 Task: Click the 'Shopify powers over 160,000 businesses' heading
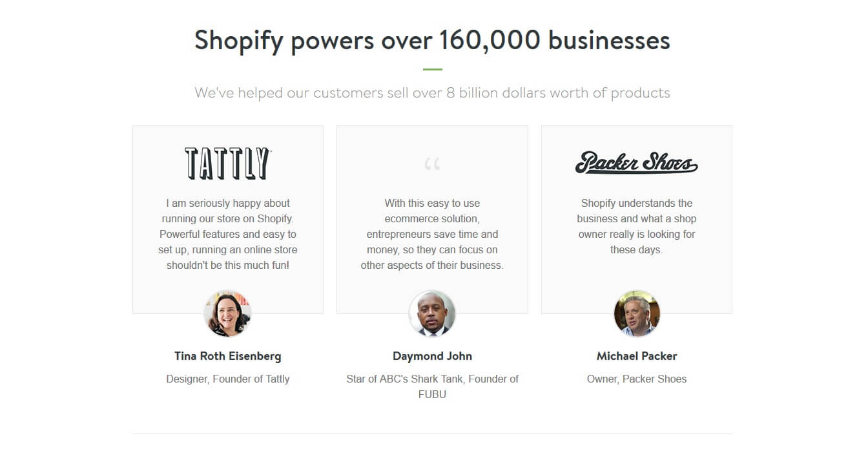[x=432, y=40]
